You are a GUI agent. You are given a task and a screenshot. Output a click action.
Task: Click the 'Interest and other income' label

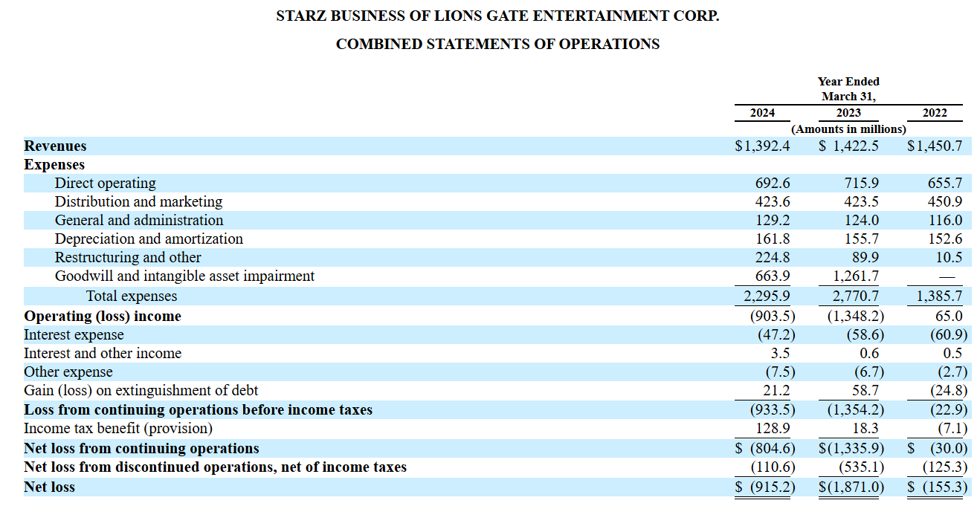coord(103,354)
